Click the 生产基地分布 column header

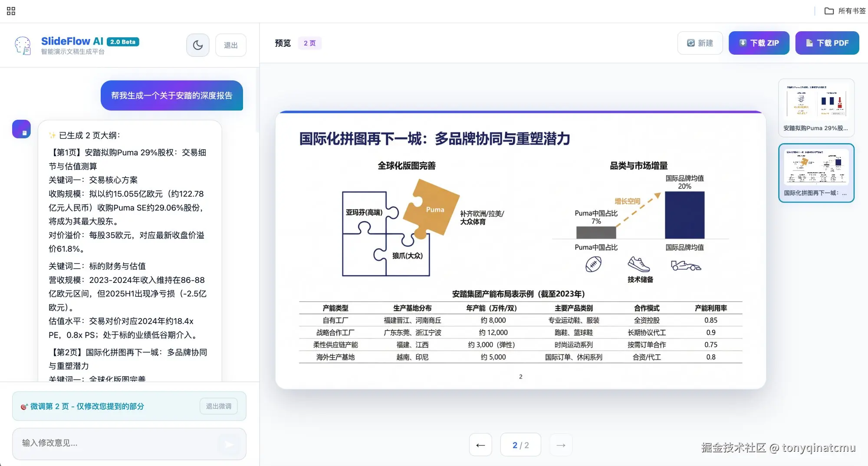[x=412, y=308]
